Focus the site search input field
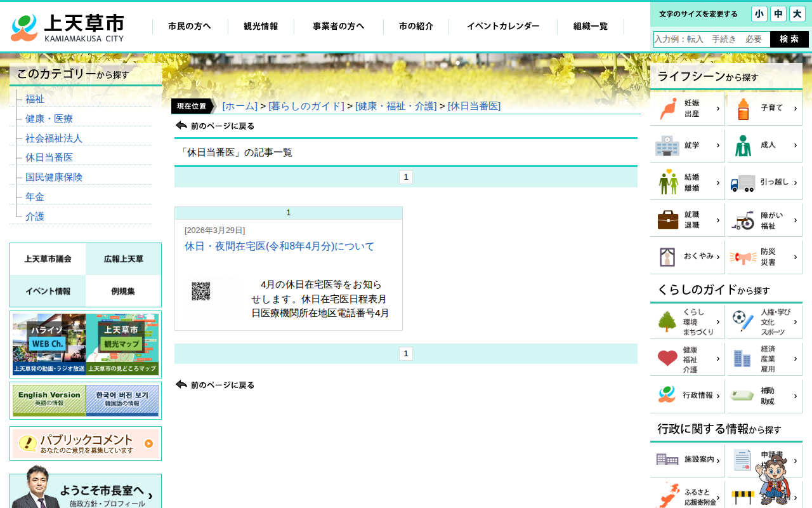812x508 pixels. [x=712, y=39]
